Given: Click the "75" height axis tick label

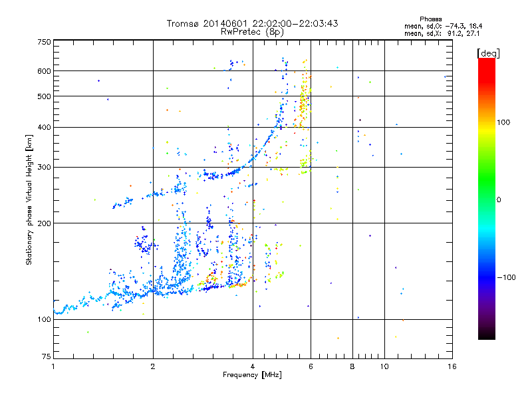Looking at the screenshot, I should pyautogui.click(x=47, y=356).
